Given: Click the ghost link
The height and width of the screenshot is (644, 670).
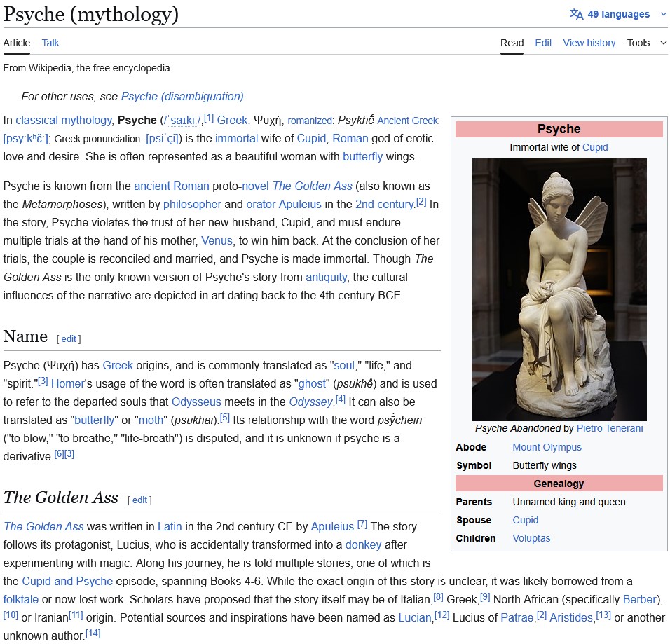Looking at the screenshot, I should click(312, 383).
